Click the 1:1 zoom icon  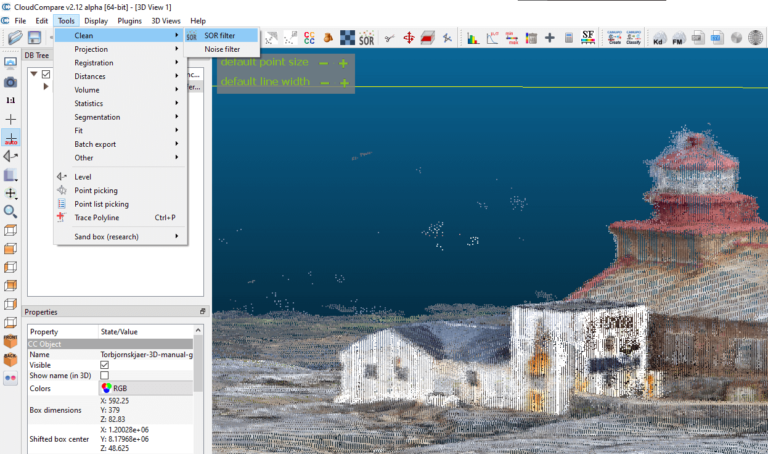coord(10,100)
